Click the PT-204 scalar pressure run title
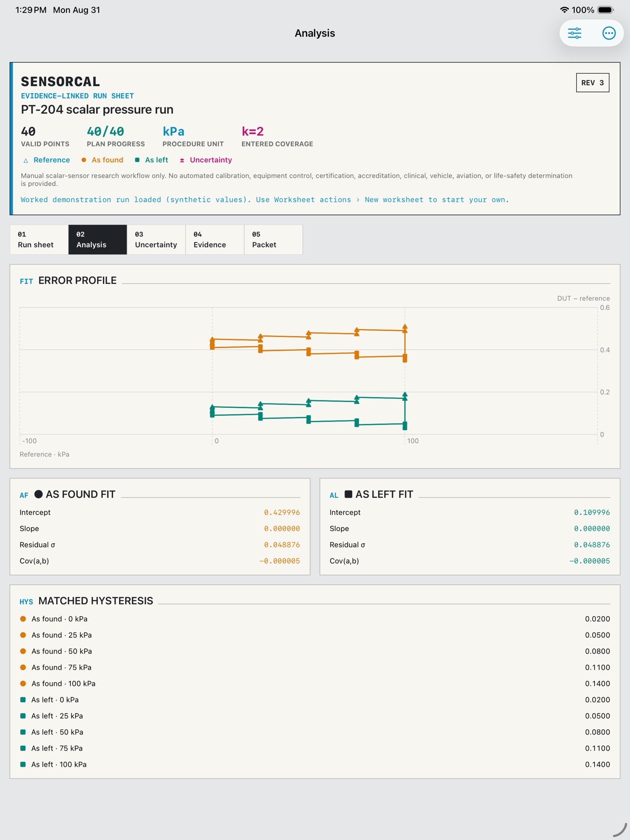 click(97, 109)
